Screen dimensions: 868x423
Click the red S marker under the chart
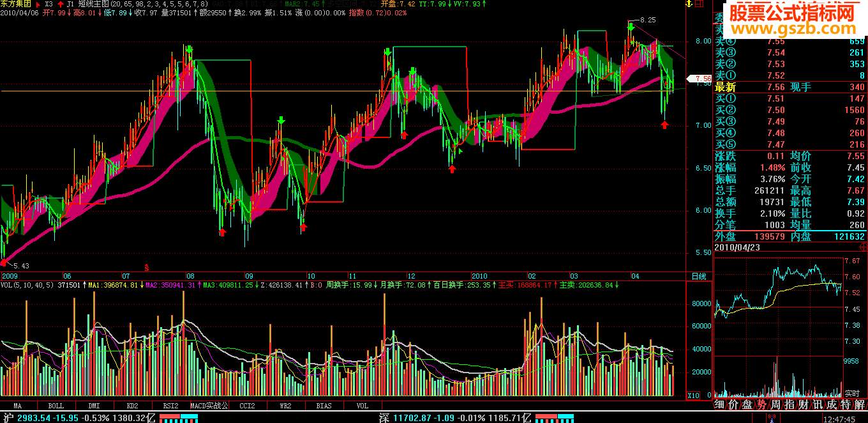point(146,268)
